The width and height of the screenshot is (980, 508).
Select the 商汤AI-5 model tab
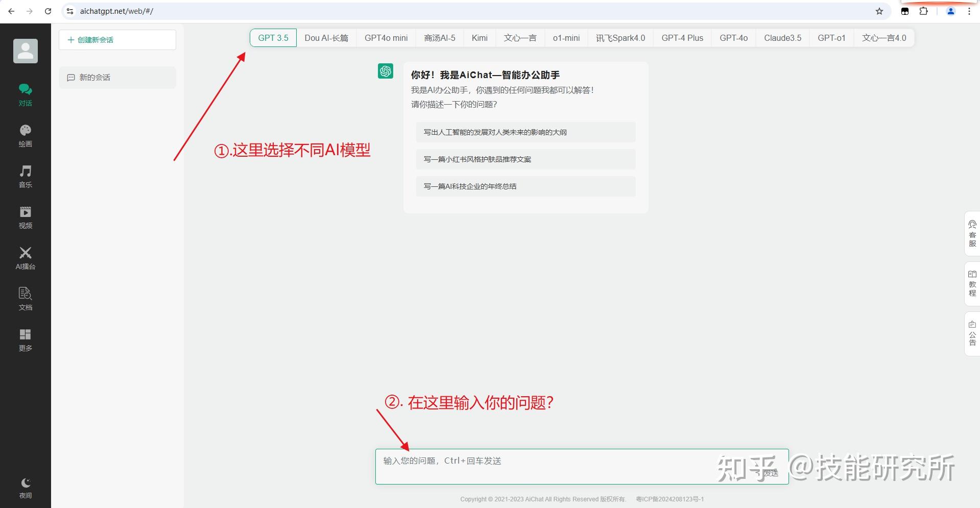tap(440, 38)
